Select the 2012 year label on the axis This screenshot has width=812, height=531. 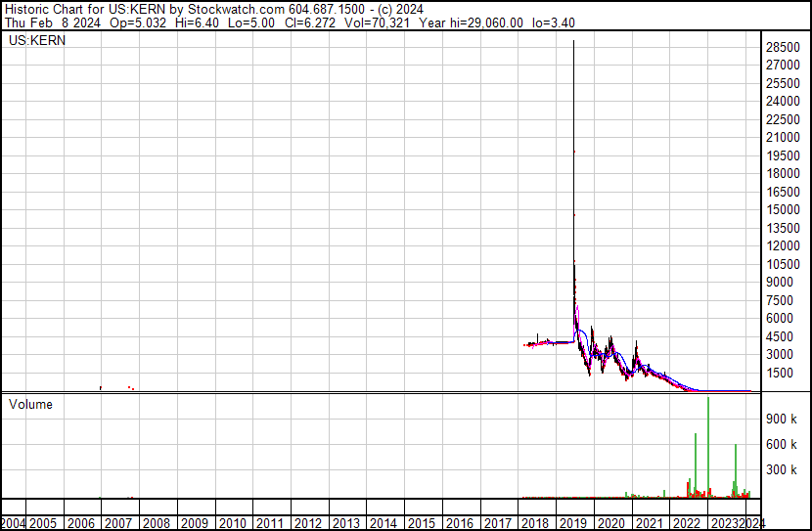308,523
